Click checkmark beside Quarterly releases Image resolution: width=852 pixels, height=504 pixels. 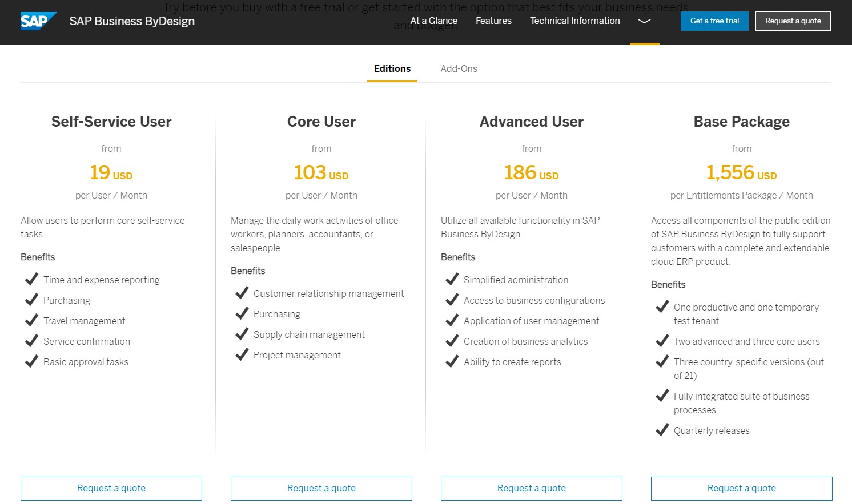[x=662, y=430]
